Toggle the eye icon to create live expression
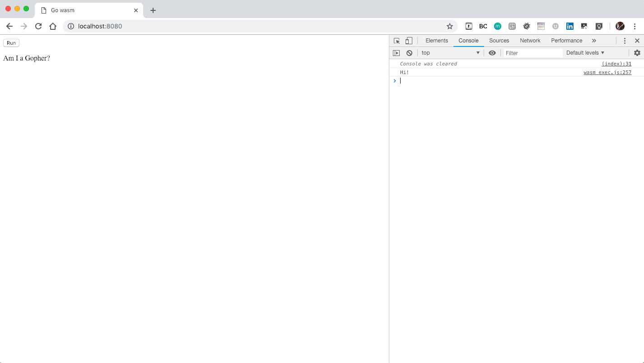 coord(492,53)
